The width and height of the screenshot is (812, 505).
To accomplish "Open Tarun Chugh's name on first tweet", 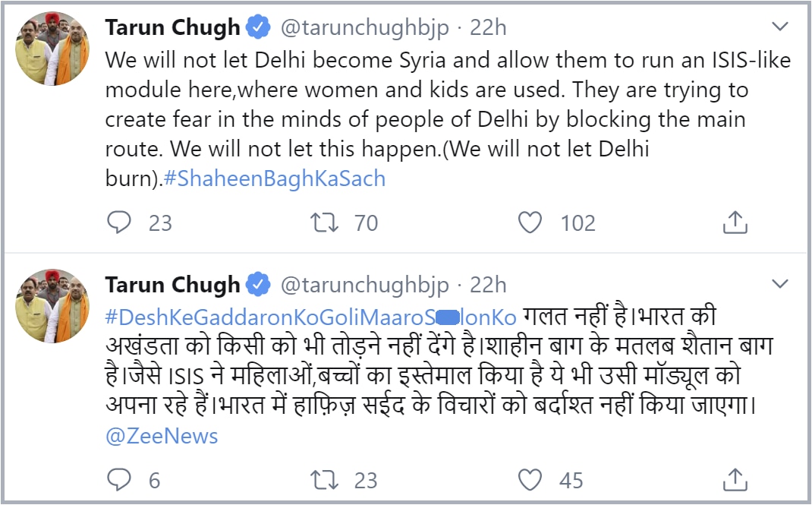I will coord(172,27).
